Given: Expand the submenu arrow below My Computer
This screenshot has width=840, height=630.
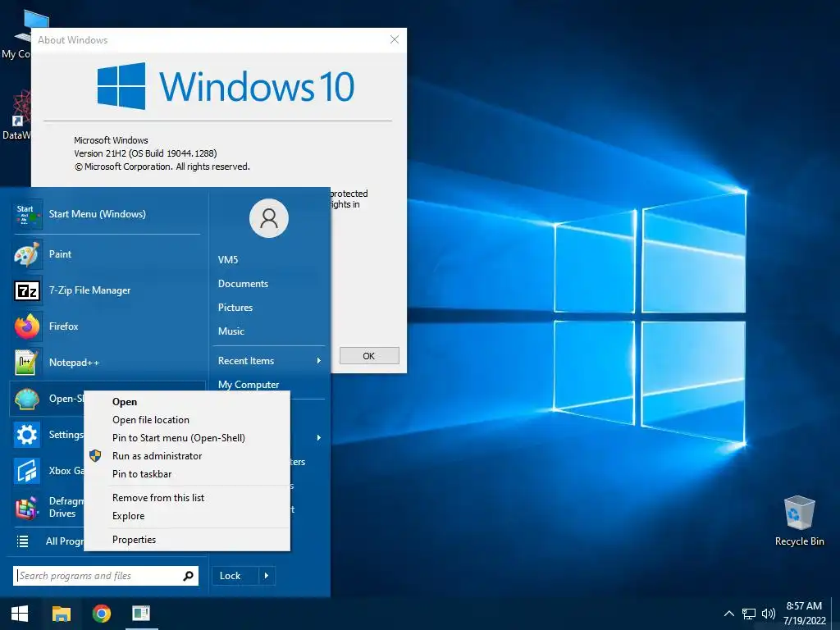Looking at the screenshot, I should [x=319, y=438].
